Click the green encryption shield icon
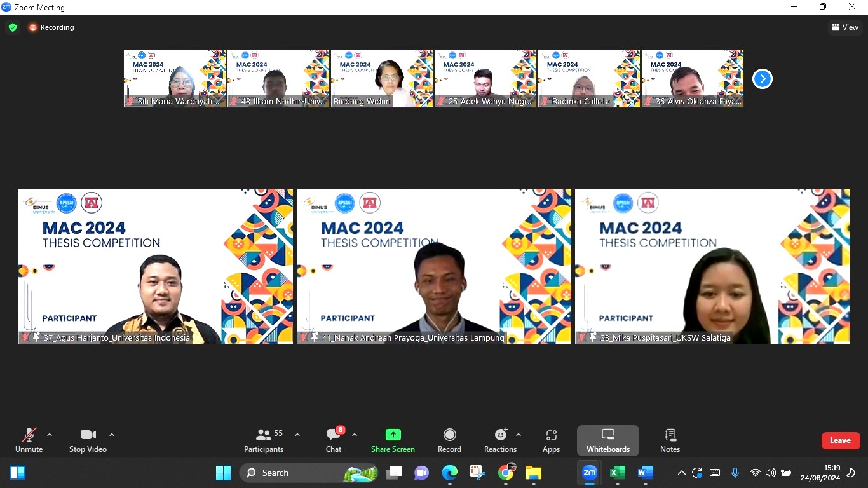 [13, 27]
